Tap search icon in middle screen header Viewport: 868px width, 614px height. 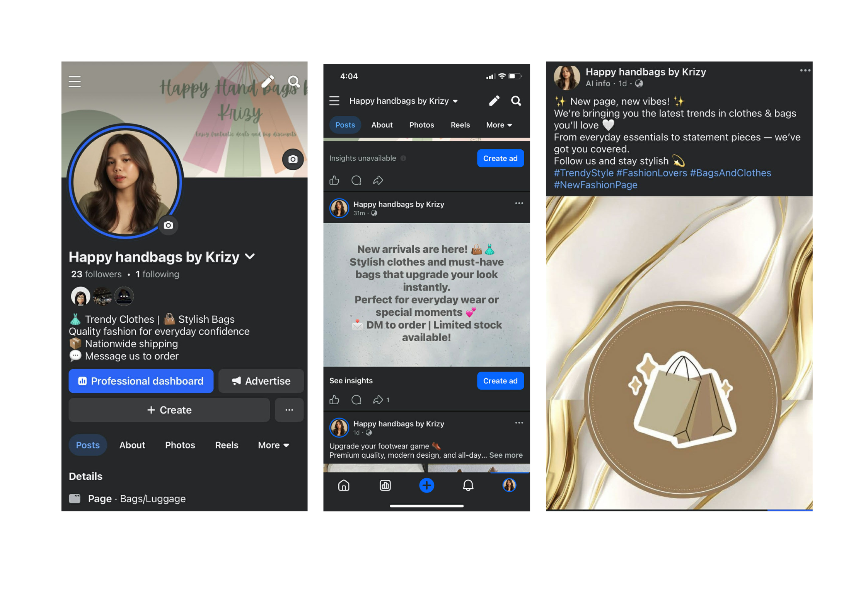point(516,101)
